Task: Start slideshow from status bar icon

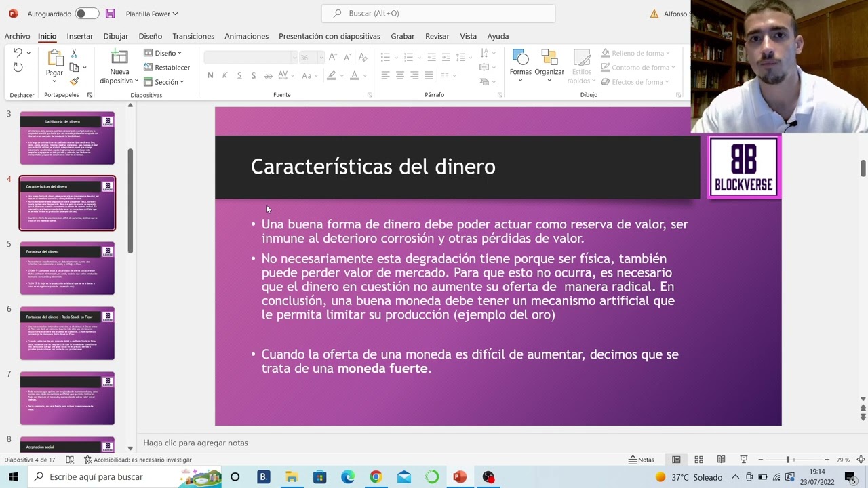Action: (743, 460)
